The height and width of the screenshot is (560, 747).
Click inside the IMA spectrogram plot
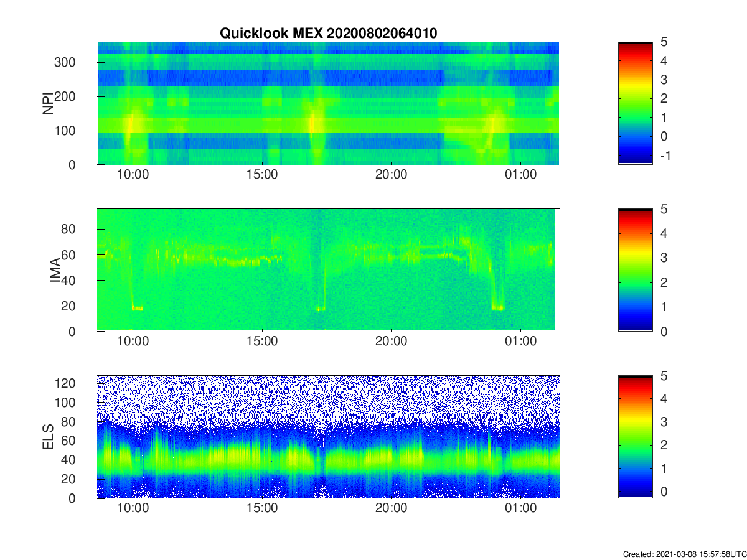(x=328, y=270)
